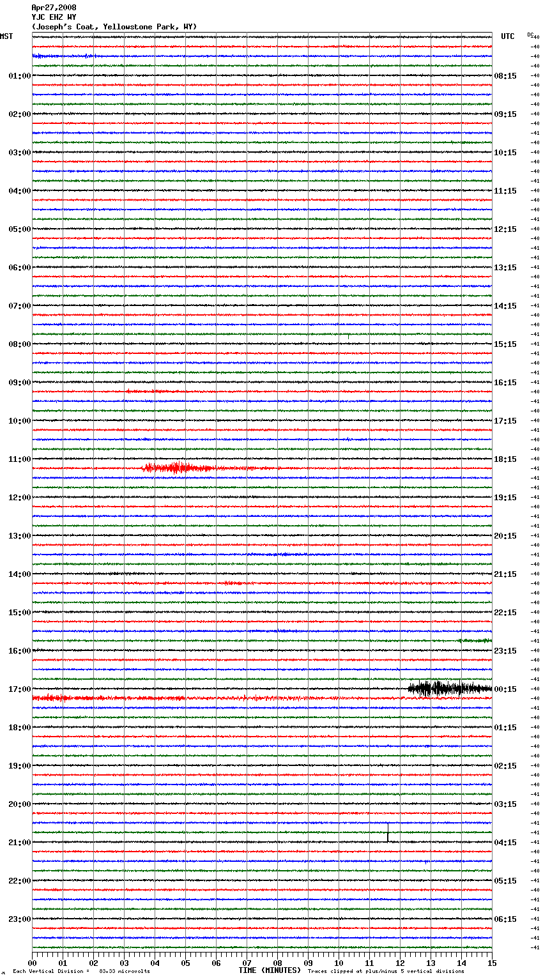Click the small green burst before 16:00 trace end
This screenshot has height=980, width=543.
(475, 640)
